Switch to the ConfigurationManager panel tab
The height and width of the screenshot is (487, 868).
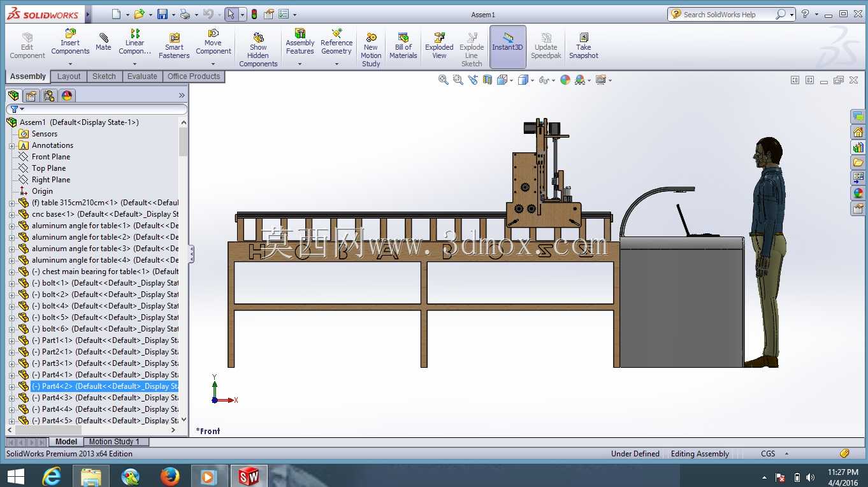[x=49, y=96]
